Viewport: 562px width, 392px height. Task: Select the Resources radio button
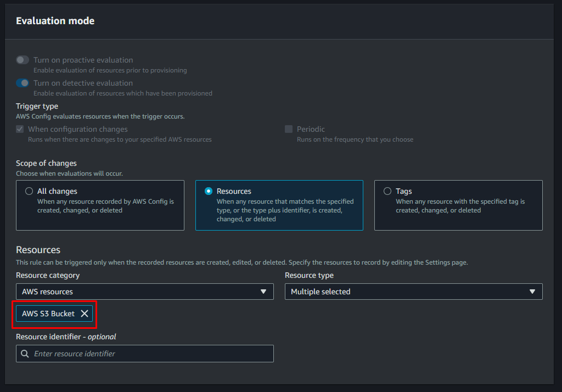pyautogui.click(x=209, y=191)
